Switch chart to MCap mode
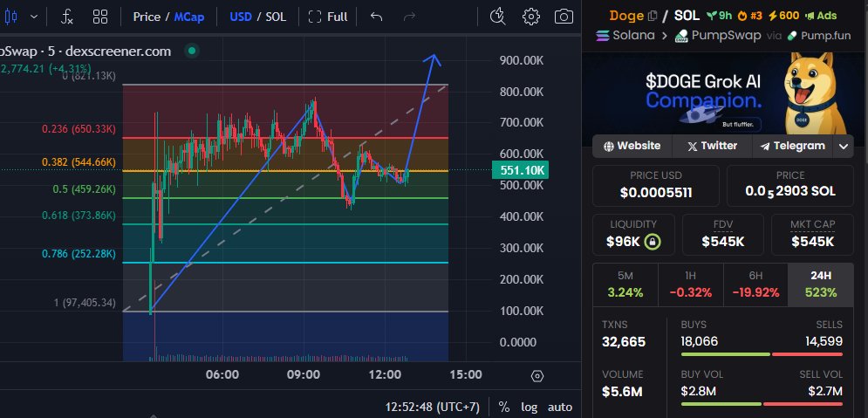 (x=188, y=17)
